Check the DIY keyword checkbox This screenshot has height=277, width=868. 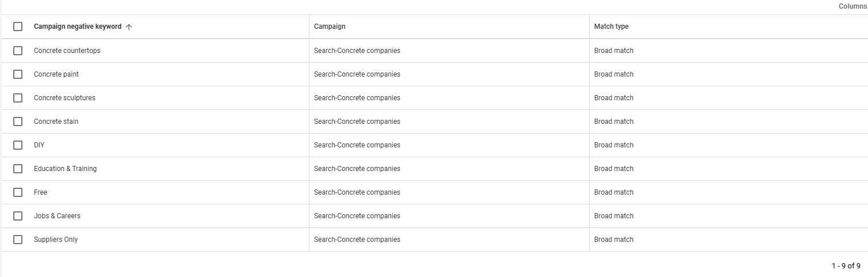(18, 145)
